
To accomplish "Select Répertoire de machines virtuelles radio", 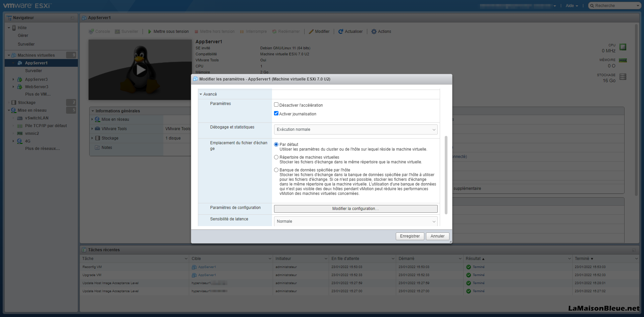I will (276, 157).
